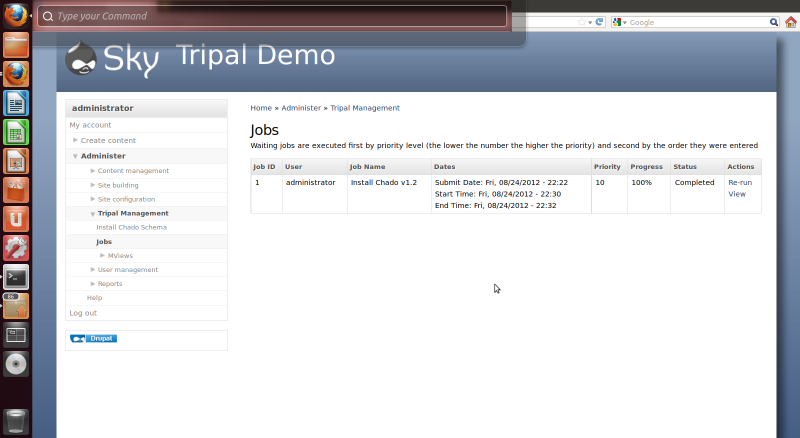Click the administrator block heading in sidebar
The width and height of the screenshot is (800, 438).
point(103,108)
